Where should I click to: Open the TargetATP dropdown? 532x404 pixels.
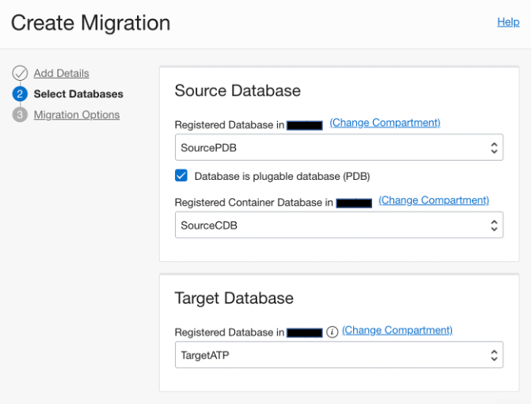pyautogui.click(x=339, y=355)
